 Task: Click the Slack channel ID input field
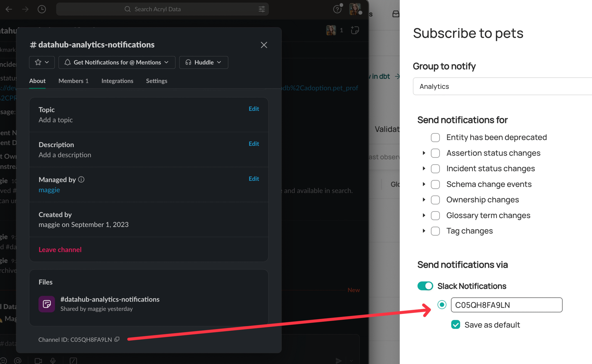(x=506, y=305)
